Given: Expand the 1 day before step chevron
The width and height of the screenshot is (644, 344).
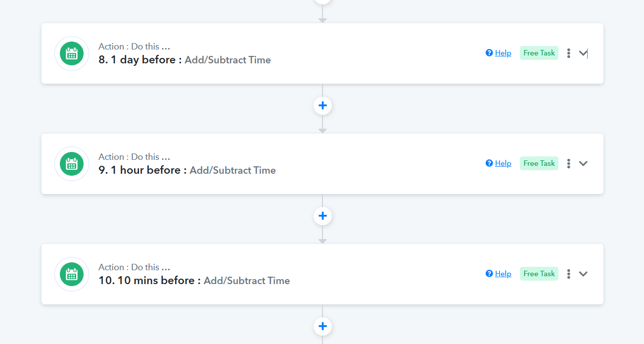Looking at the screenshot, I should [x=583, y=53].
